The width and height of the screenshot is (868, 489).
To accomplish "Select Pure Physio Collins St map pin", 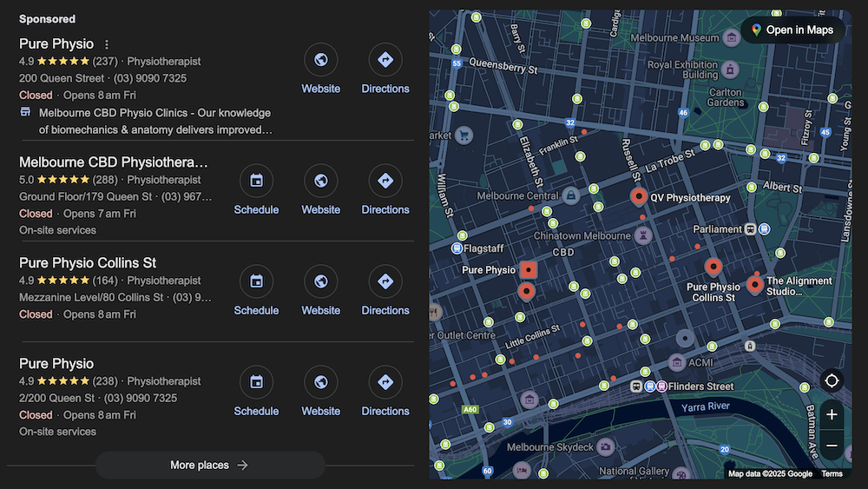I will pyautogui.click(x=713, y=267).
